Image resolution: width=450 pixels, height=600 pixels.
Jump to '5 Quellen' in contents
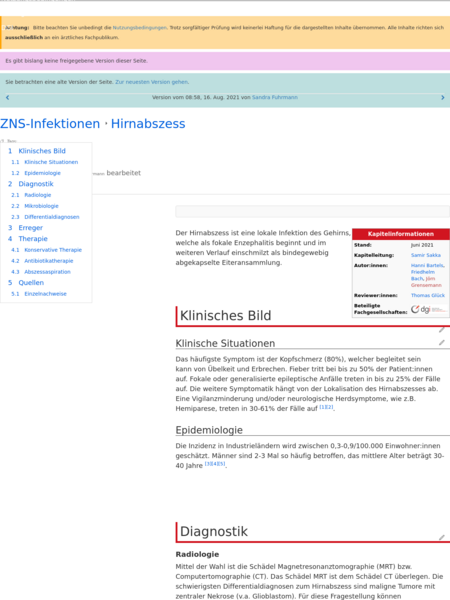coord(26,283)
